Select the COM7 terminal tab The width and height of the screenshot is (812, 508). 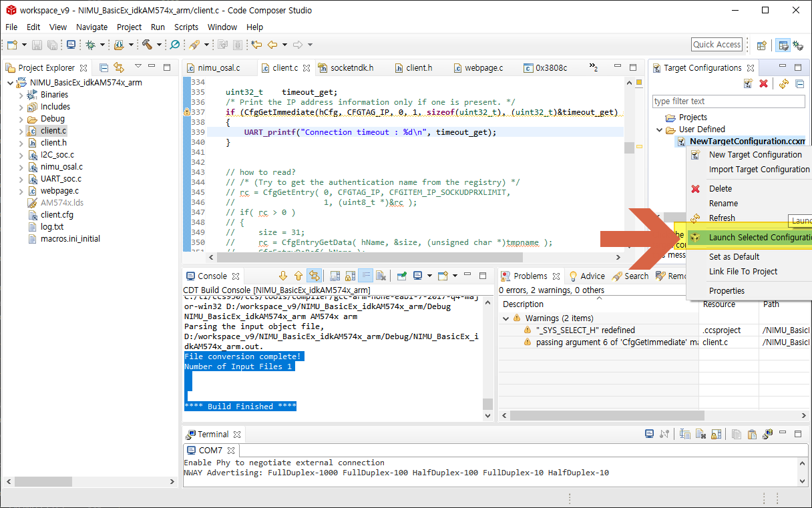coord(210,451)
